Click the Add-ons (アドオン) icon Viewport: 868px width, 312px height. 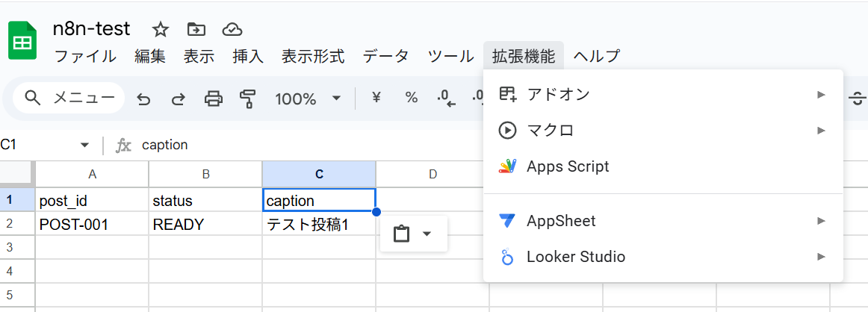508,95
